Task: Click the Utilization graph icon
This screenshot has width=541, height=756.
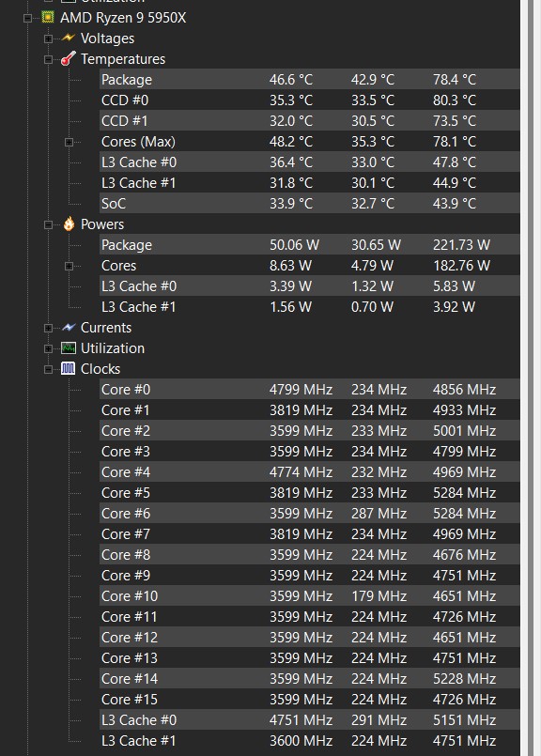Action: (x=69, y=348)
